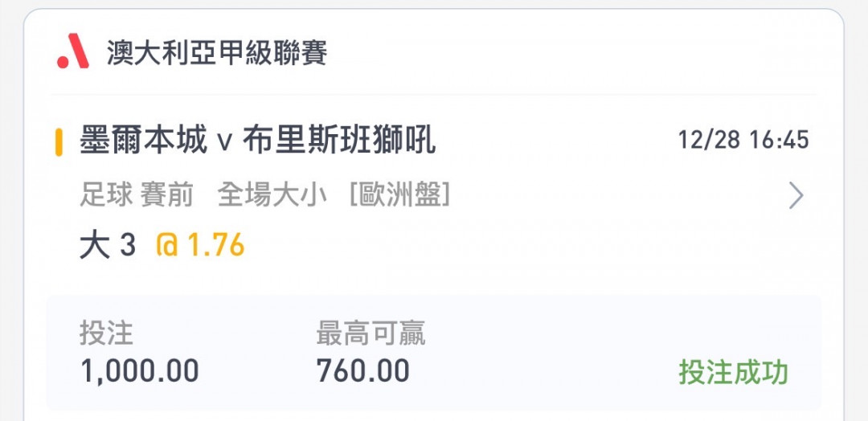
Task: Click 布里斯班獅吼 away team name
Action: tap(339, 141)
